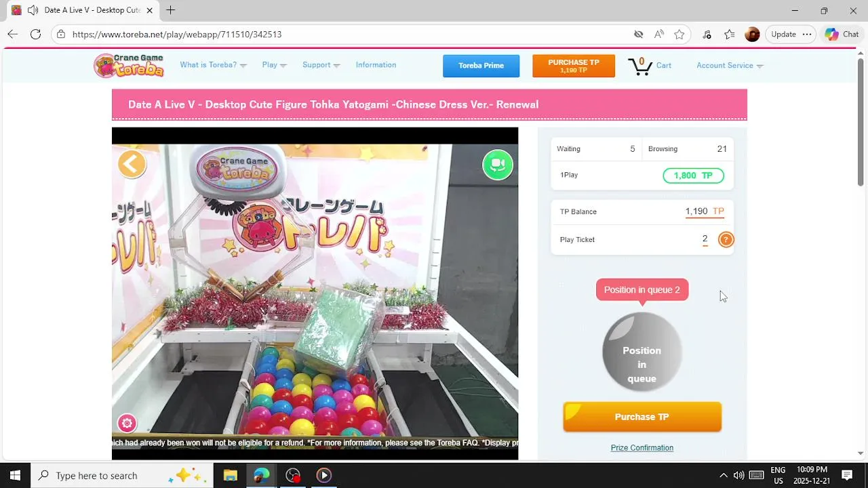Switch camera view with green camera icon

(x=498, y=165)
